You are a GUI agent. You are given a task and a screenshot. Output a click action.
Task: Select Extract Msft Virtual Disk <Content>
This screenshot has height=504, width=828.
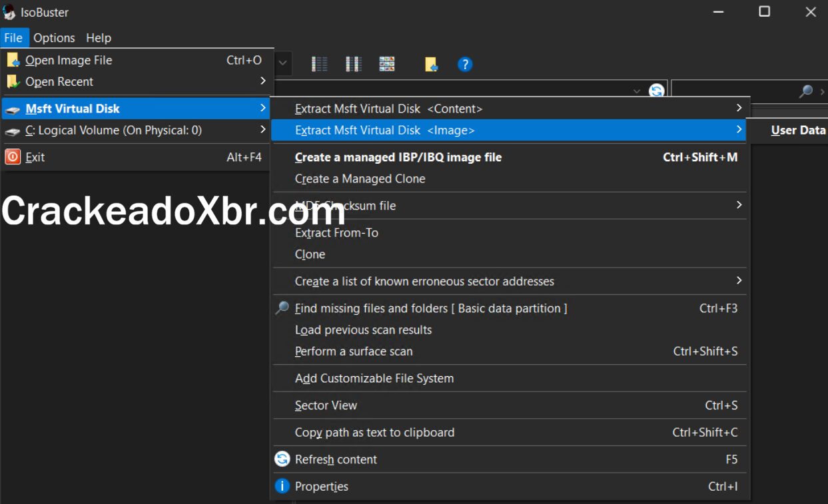[x=510, y=109]
